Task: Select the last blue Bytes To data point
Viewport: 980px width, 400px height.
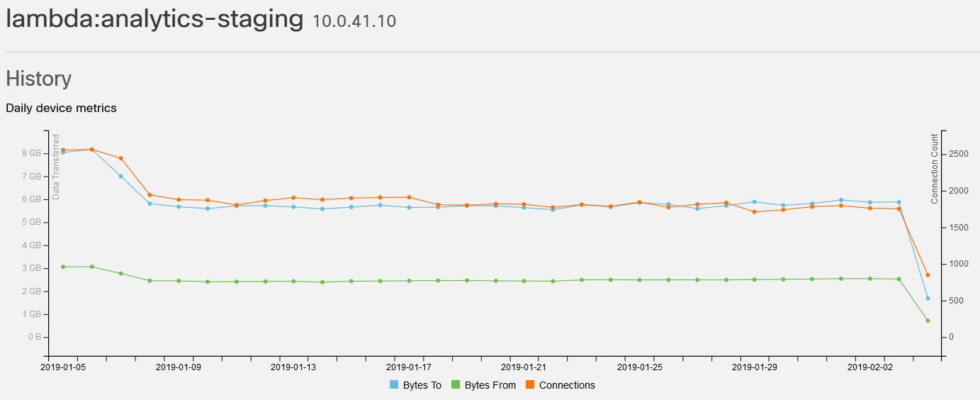Action: point(928,299)
